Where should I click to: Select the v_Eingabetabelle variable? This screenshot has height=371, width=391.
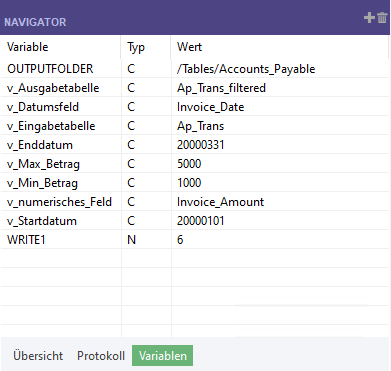pos(51,126)
